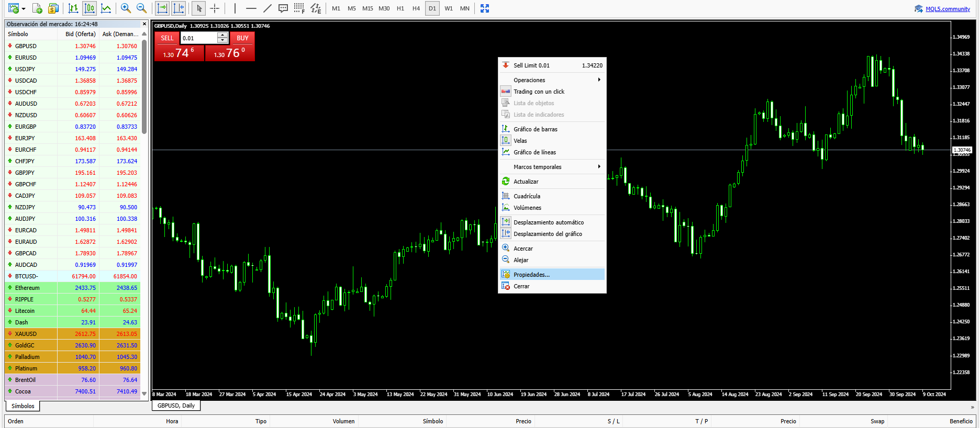Click the Ask column header in Market Watch
980x428 pixels.
click(120, 34)
